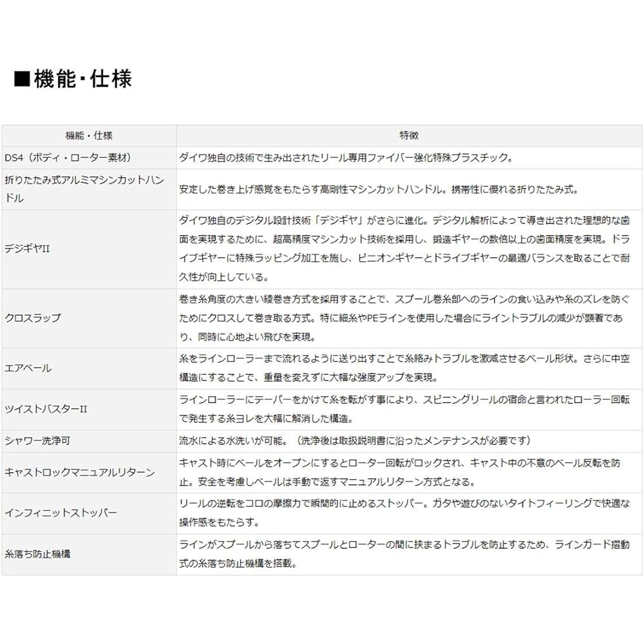Click the 糸落ち防止機構 description text
The width and height of the screenshot is (644, 644).
click(404, 554)
